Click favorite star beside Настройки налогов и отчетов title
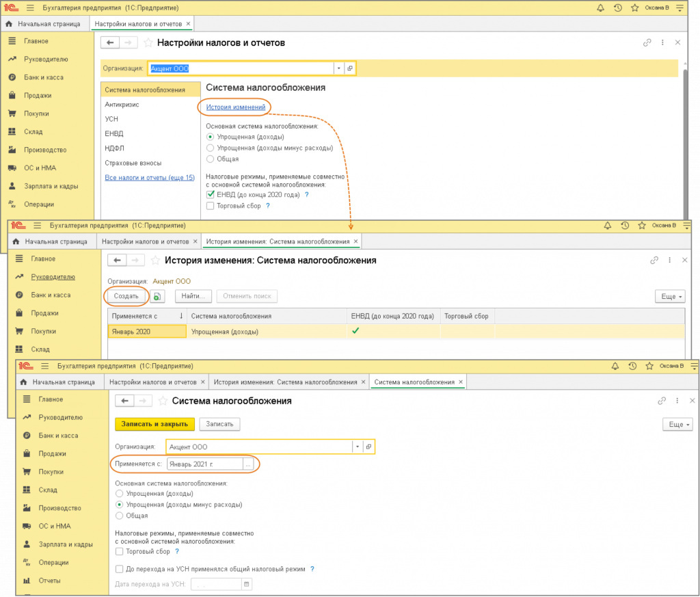The height and width of the screenshot is (597, 700). (x=148, y=43)
